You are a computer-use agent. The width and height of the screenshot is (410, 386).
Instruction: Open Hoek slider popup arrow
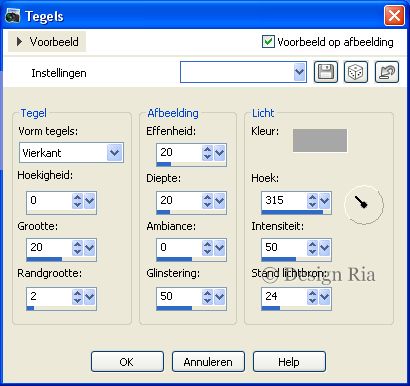point(325,201)
